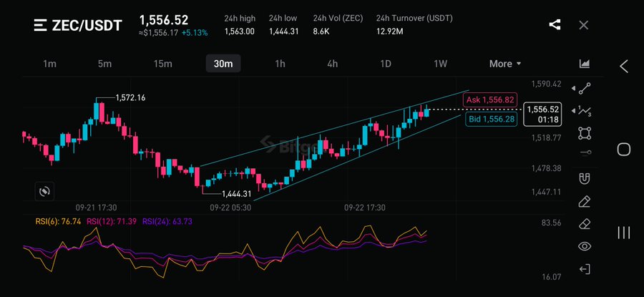The image size is (644, 297).
Task: Open Android recent apps button
Action: (x=623, y=233)
